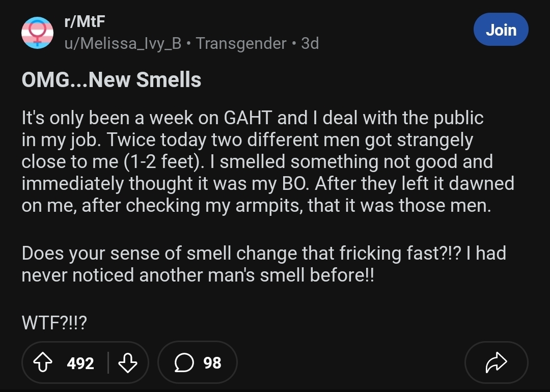Click the 492 vote count
Image resolution: width=550 pixels, height=392 pixels.
(x=80, y=363)
